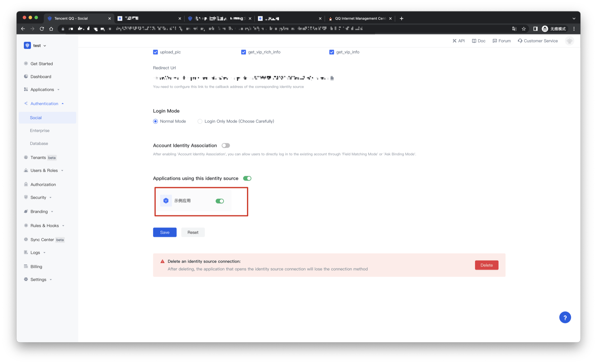The width and height of the screenshot is (597, 364).
Task: Expand the Security sidebar menu
Action: pos(38,197)
